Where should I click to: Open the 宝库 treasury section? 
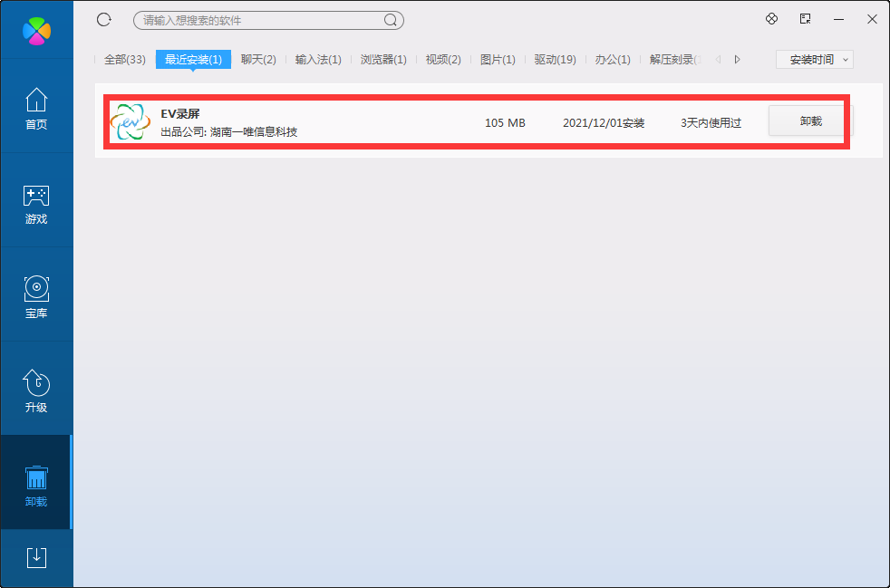click(36, 296)
